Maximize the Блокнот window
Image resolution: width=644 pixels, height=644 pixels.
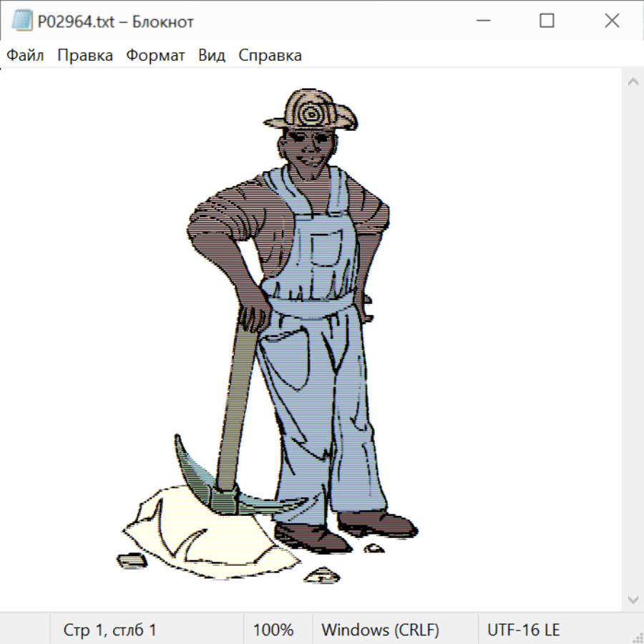(547, 21)
